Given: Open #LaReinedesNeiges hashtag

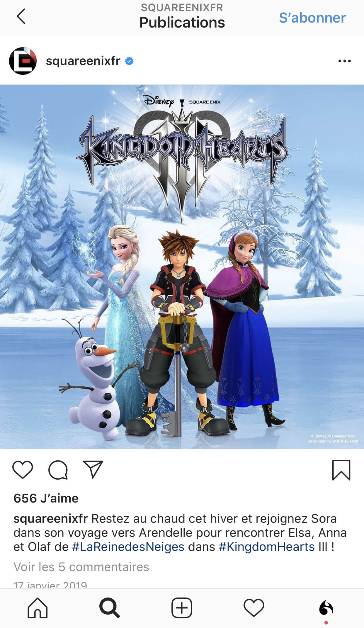Looking at the screenshot, I should [x=128, y=547].
